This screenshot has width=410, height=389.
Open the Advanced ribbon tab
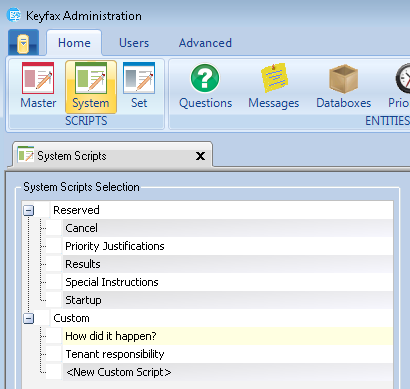point(205,43)
